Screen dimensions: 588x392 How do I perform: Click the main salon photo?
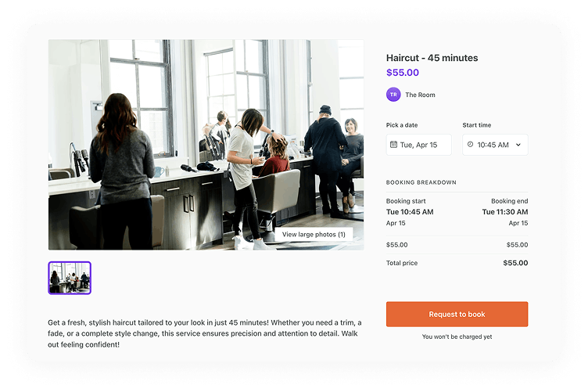click(206, 145)
